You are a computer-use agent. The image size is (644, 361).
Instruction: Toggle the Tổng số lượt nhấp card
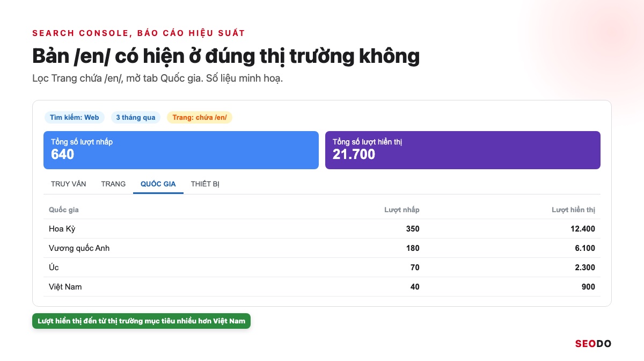[181, 150]
